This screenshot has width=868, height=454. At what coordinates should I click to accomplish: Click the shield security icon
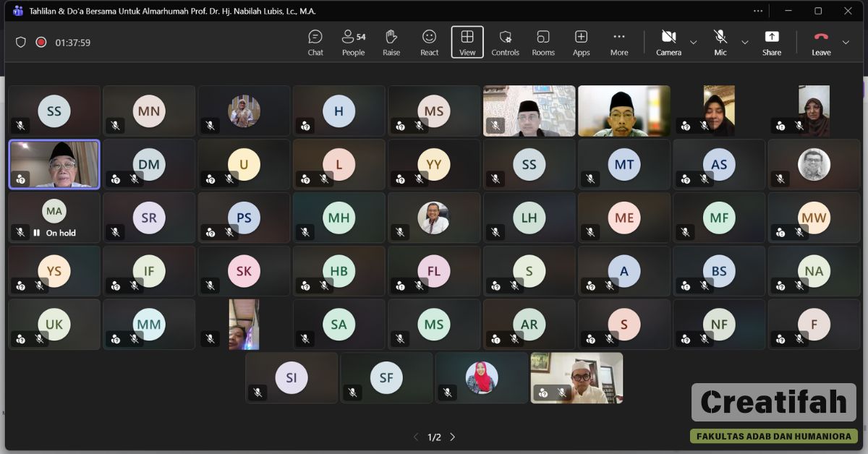click(x=21, y=43)
